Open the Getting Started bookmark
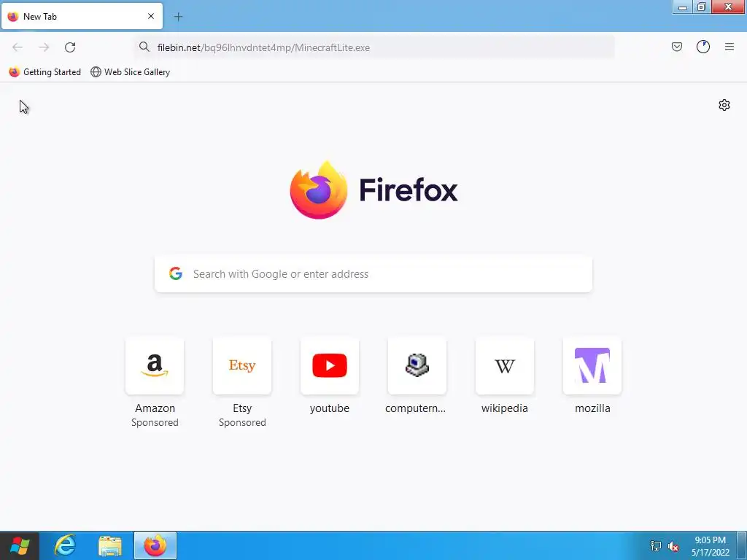The height and width of the screenshot is (560, 747). point(44,72)
